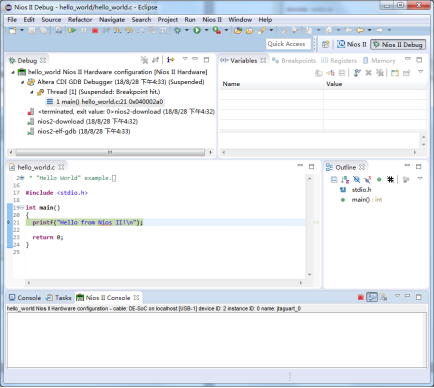Click Add Global Variables icon in Variables view

click(x=357, y=72)
